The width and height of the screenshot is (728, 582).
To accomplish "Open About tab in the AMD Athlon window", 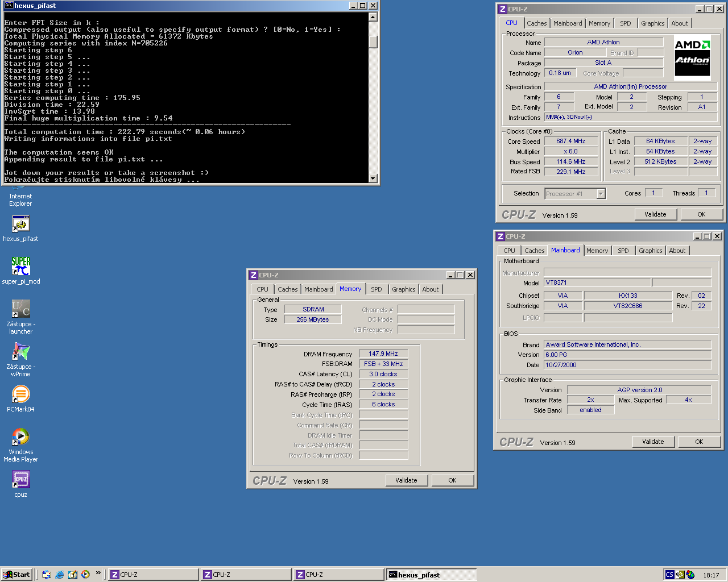I will tap(679, 23).
